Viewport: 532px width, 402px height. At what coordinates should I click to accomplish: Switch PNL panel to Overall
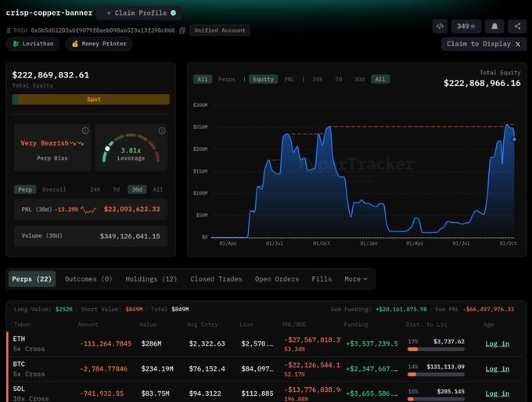click(x=54, y=189)
